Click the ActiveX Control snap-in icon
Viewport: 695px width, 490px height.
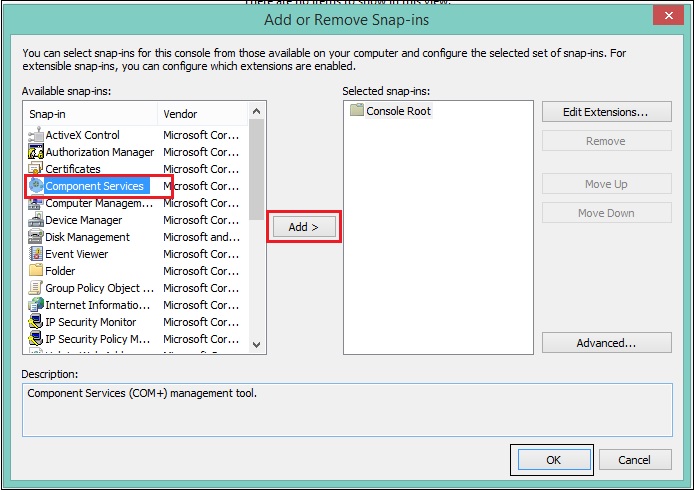[35, 135]
